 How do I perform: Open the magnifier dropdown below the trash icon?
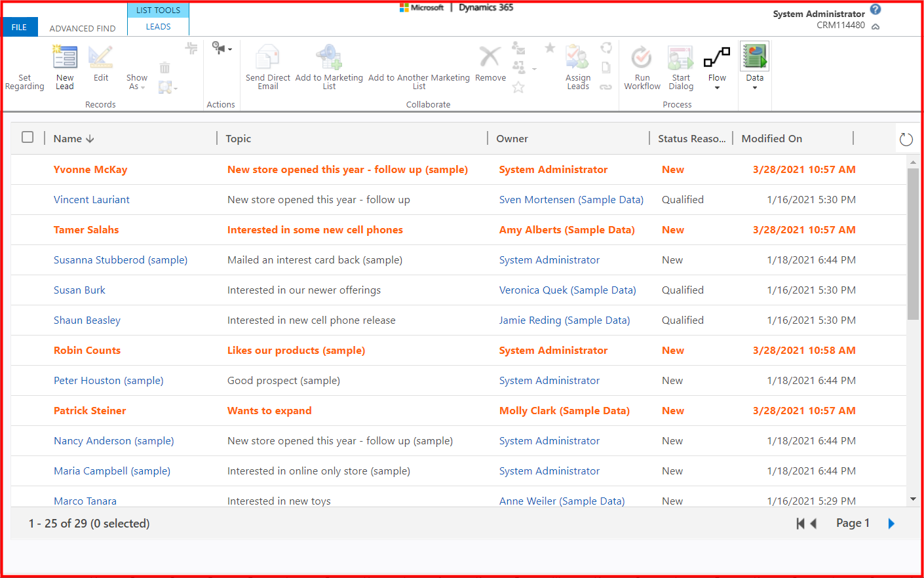point(168,87)
